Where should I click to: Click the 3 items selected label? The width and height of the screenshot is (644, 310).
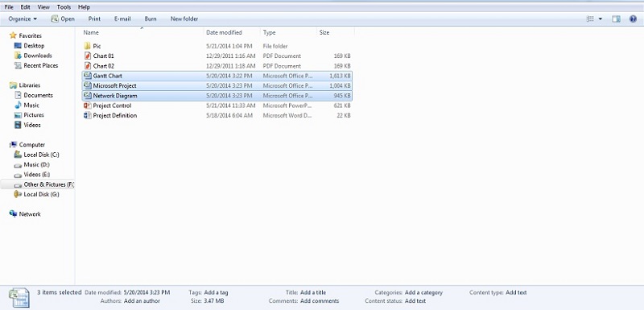pos(60,292)
